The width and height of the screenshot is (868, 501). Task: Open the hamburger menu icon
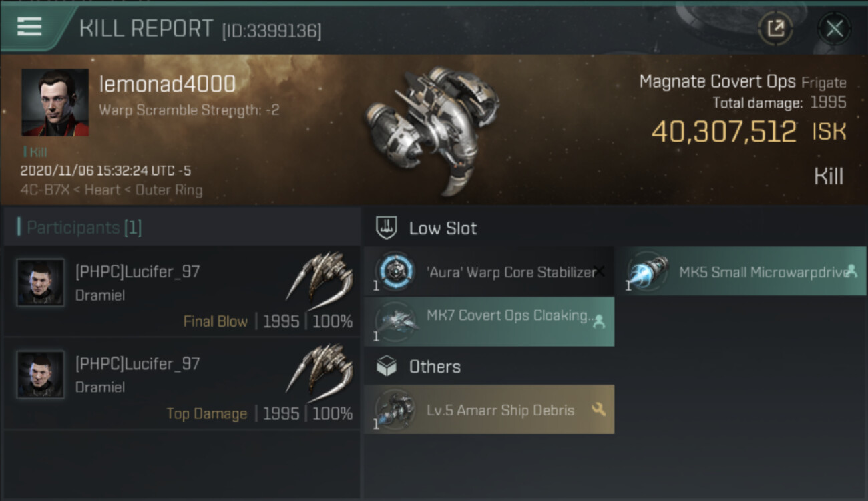pyautogui.click(x=29, y=27)
